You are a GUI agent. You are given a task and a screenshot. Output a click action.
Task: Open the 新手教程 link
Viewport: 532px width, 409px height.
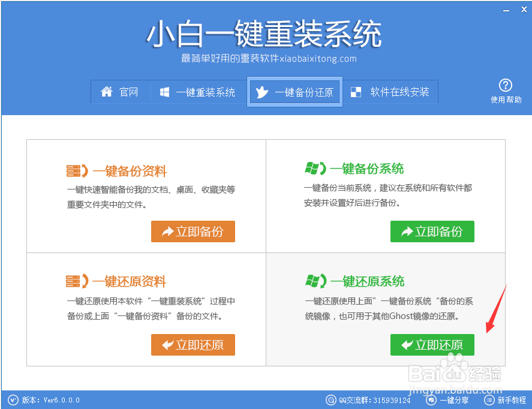coord(512,401)
